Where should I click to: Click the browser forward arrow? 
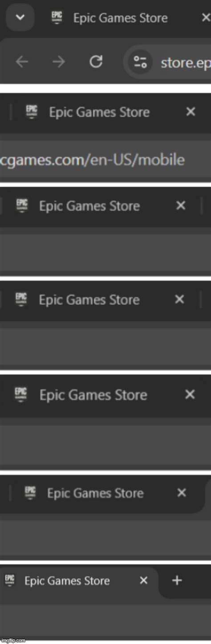coord(58,62)
